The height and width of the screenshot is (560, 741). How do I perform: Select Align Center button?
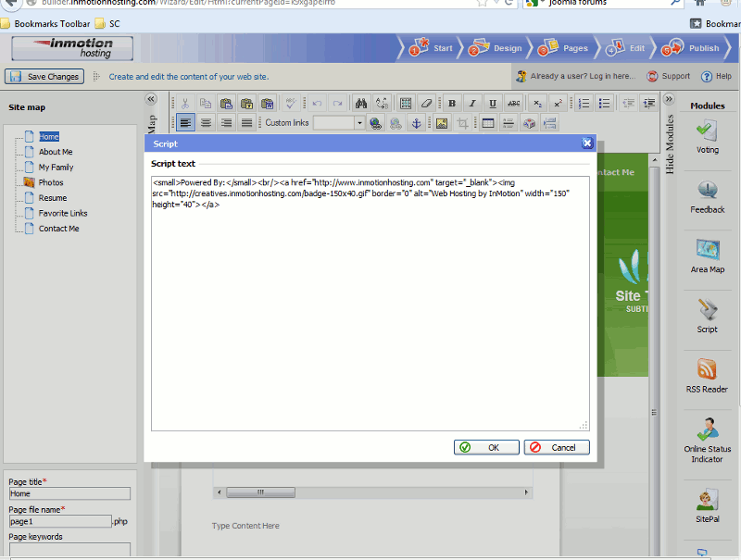(206, 123)
